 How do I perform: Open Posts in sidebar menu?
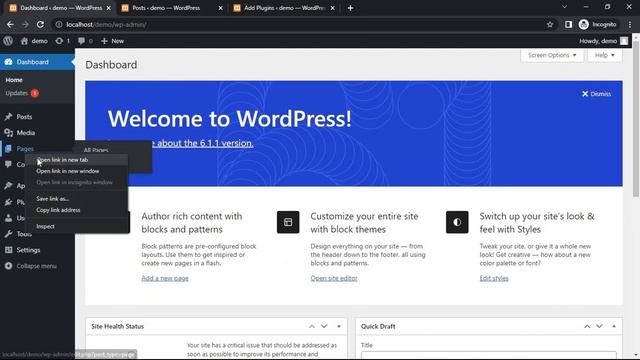(24, 117)
